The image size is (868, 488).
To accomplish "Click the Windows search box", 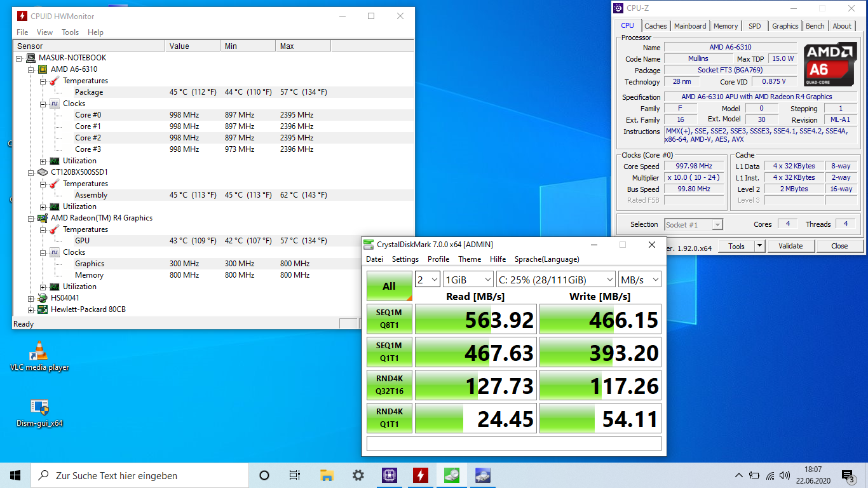I will pyautogui.click(x=140, y=475).
